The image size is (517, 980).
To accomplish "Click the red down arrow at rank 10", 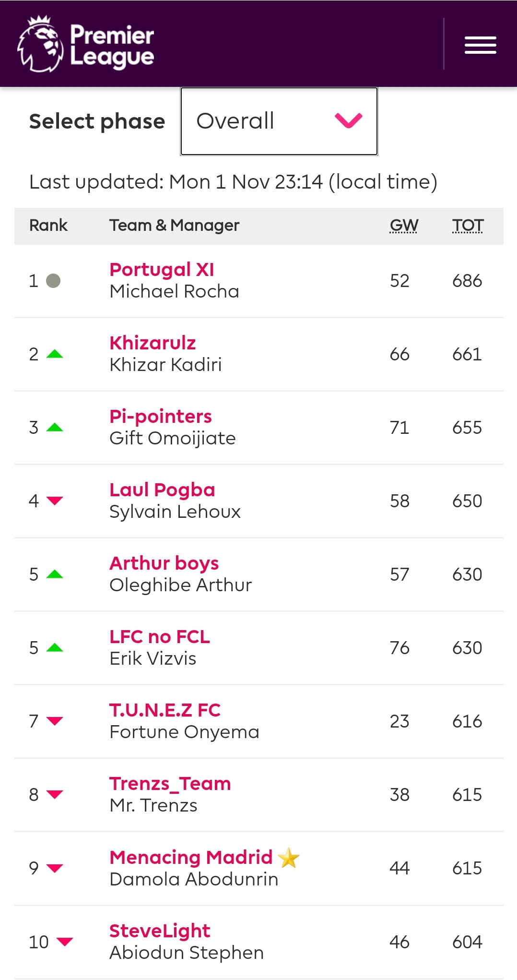I will click(x=65, y=942).
